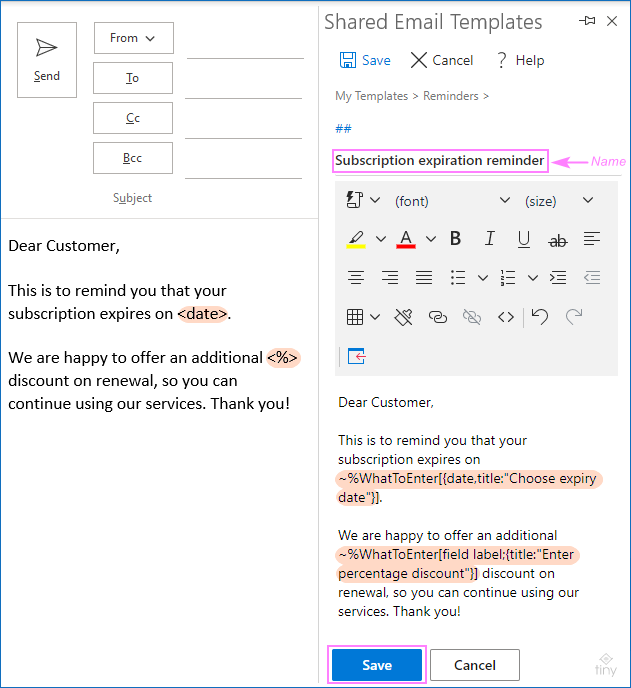Viewport: 631px width, 688px height.
Task: Toggle underline formatting in template editor
Action: coord(523,239)
